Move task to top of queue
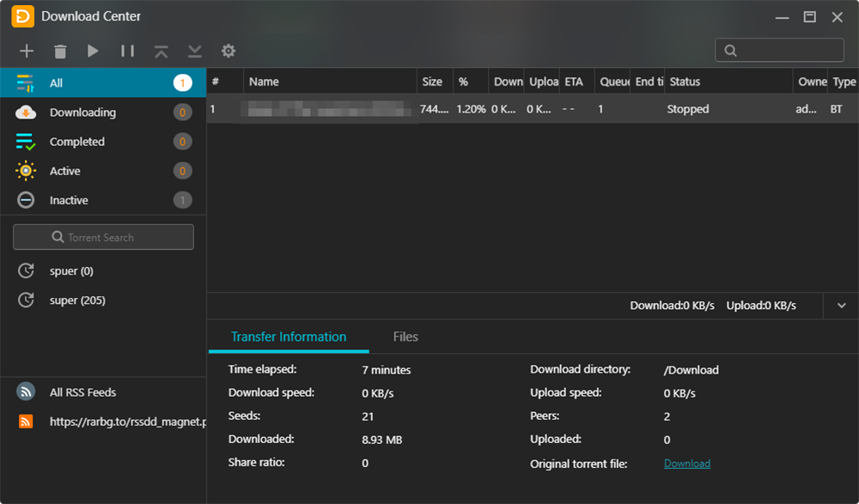 [161, 52]
